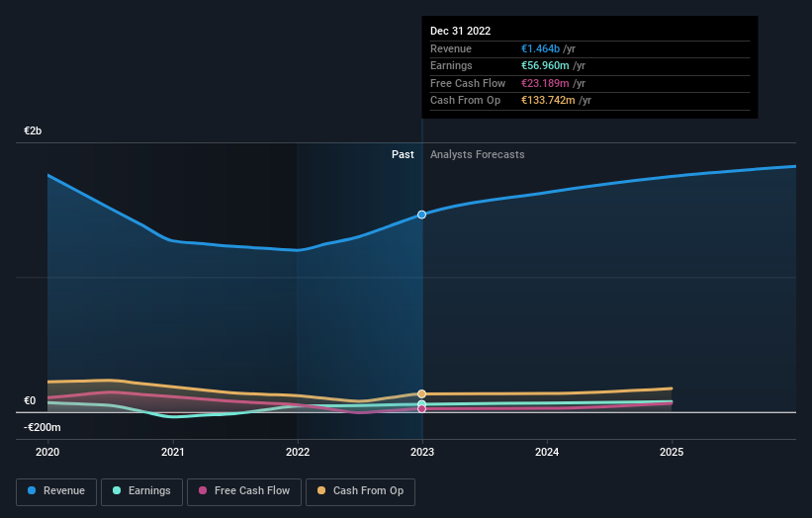Viewport: 812px width, 518px height.
Task: Toggle the Earnings legend button
Action: click(x=141, y=491)
